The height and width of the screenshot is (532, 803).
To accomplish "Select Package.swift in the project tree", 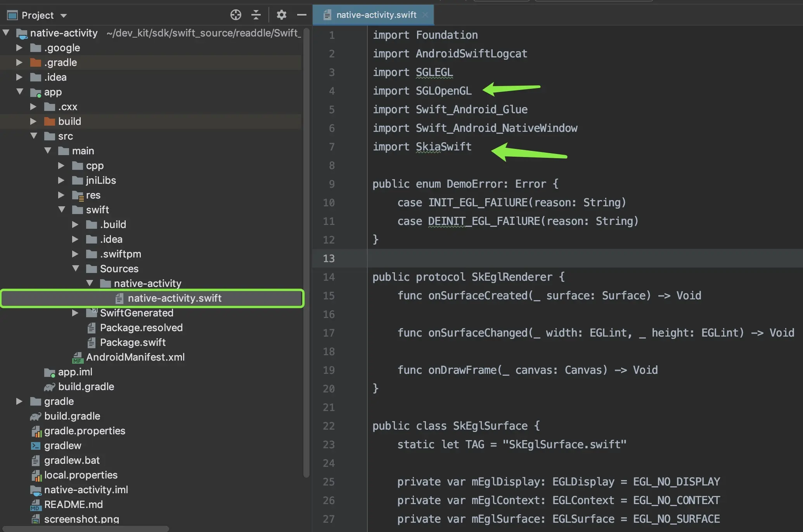I will coord(133,342).
